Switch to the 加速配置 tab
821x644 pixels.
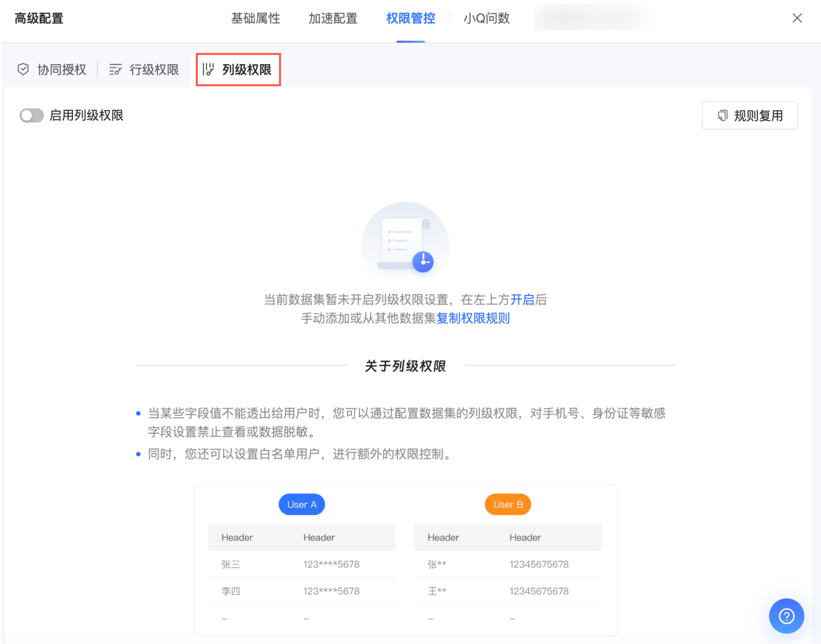tap(333, 18)
